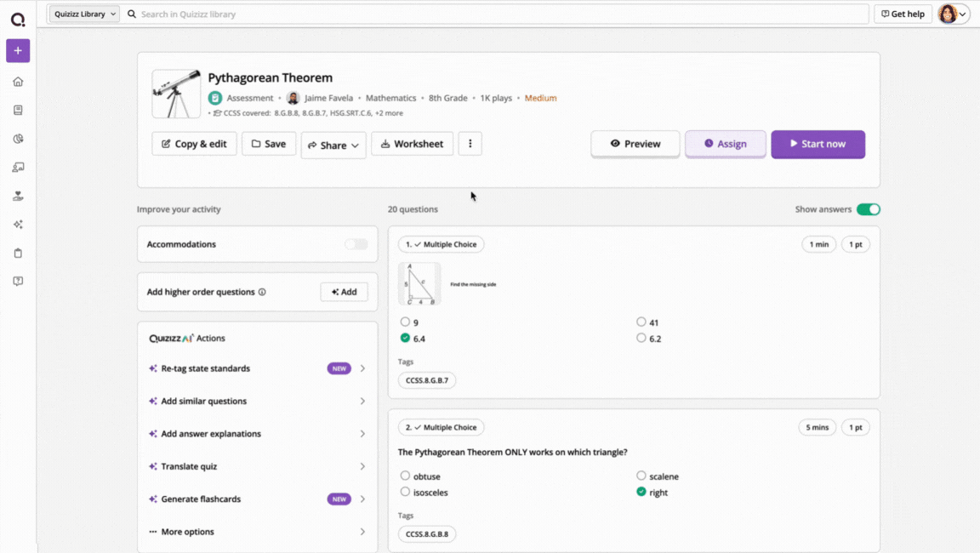
Task: Open the profile avatar menu
Action: point(953,14)
